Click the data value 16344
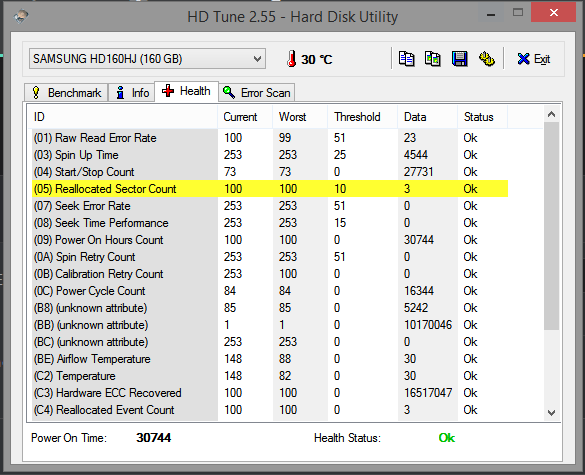The width and height of the screenshot is (585, 475). click(x=419, y=291)
